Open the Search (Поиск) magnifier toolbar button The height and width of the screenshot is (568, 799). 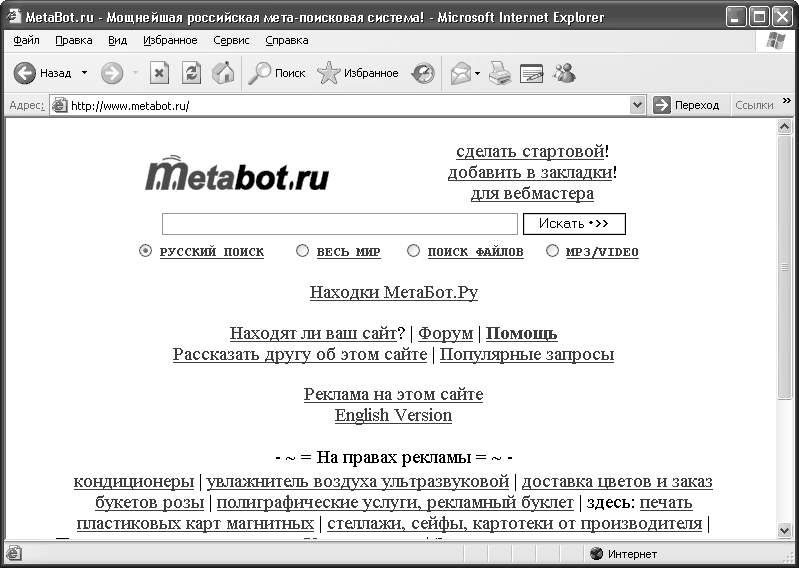pos(277,73)
